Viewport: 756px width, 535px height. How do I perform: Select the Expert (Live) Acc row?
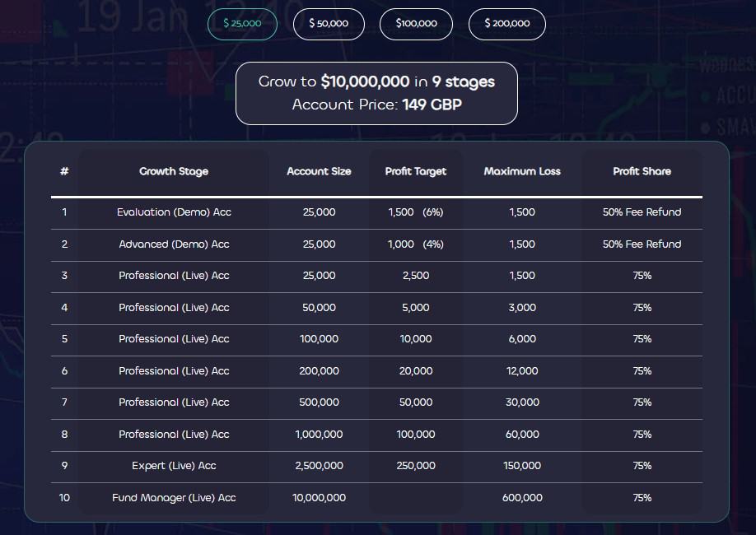173,466
